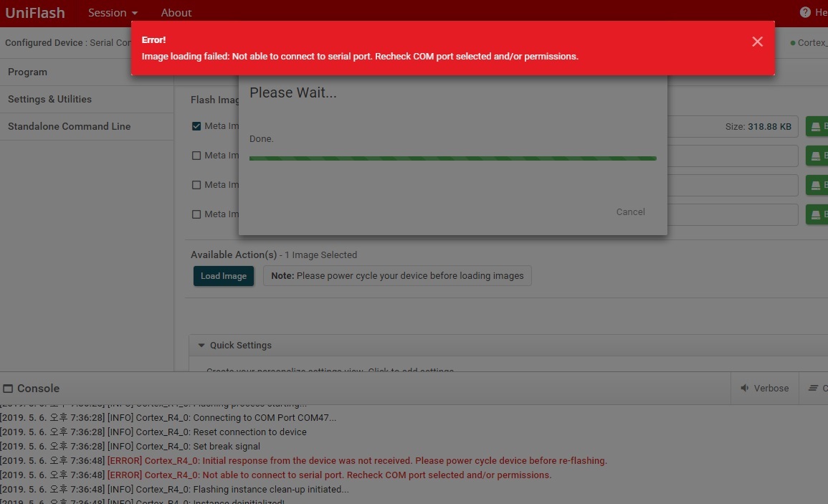
Task: Open Settings & Utilities sidebar tab
Action: (87, 100)
